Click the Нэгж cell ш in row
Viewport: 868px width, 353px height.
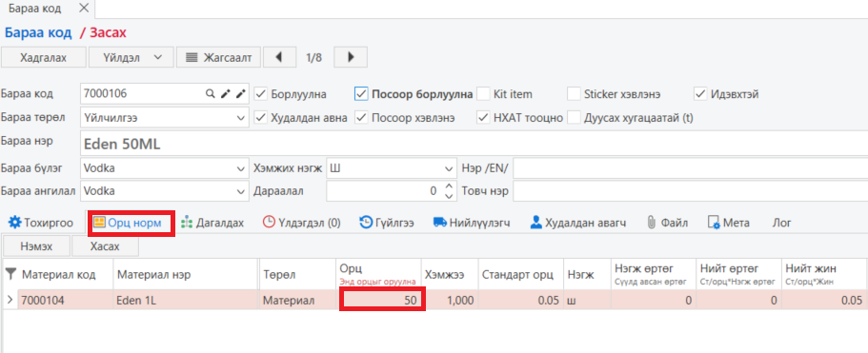pos(587,300)
